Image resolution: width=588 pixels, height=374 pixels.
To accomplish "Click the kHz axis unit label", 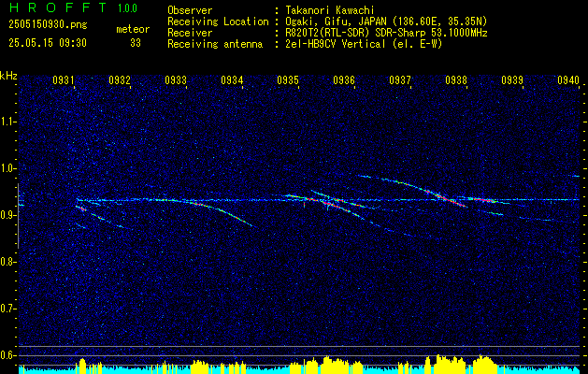I will [8, 76].
